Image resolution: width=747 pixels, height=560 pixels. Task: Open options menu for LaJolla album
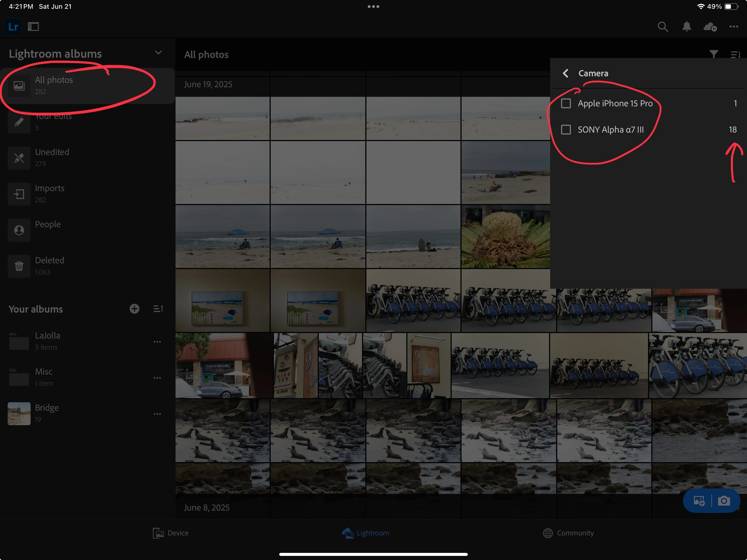(157, 342)
